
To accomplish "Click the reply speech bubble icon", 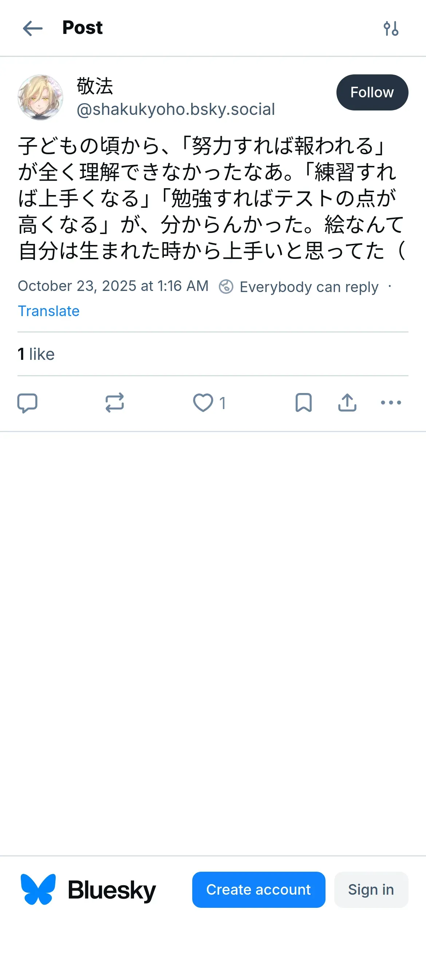I will pyautogui.click(x=27, y=402).
